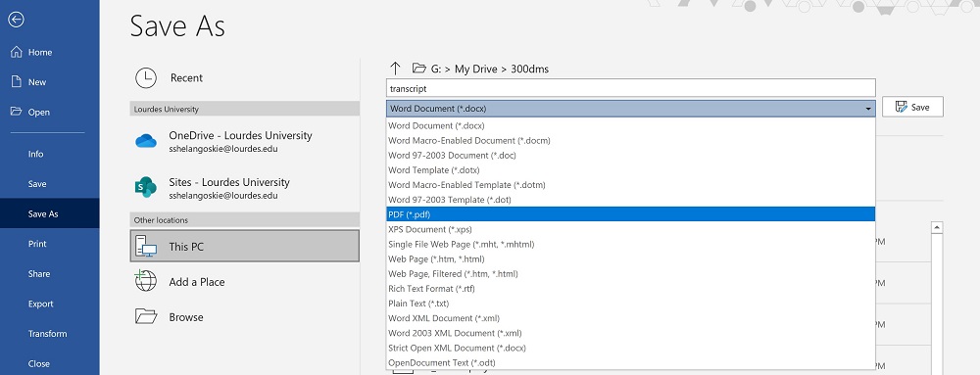Open the file type dropdown arrow
980x375 pixels.
point(868,109)
